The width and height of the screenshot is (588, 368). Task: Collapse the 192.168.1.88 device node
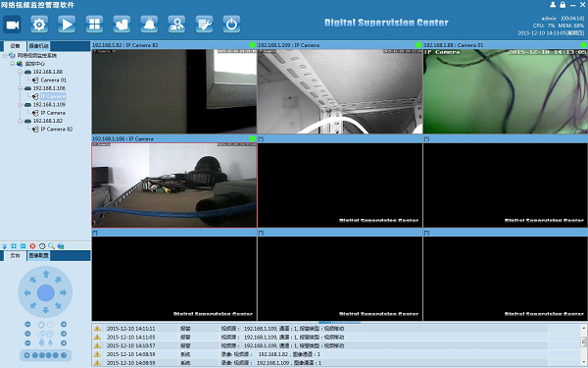coord(21,72)
